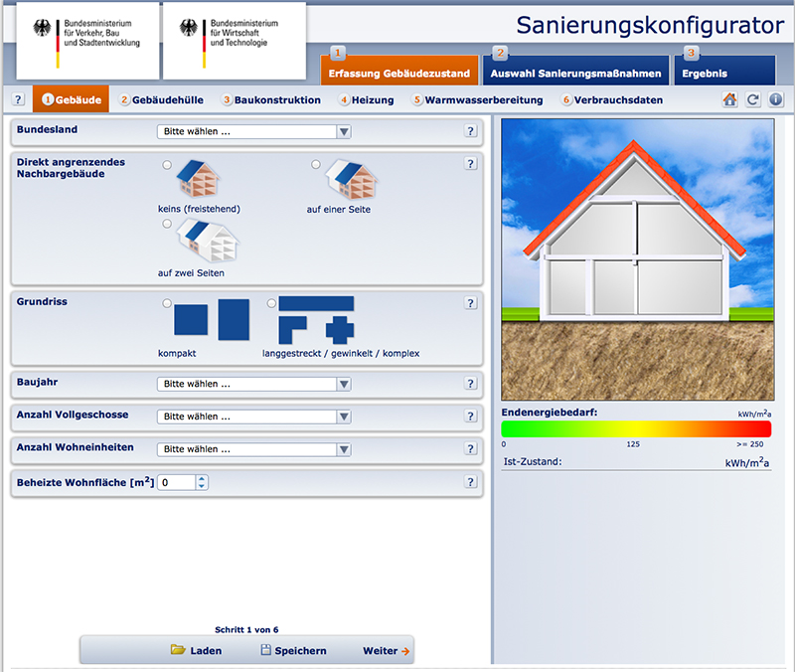Open the info icon in the toolbar
The height and width of the screenshot is (672, 795).
776,99
